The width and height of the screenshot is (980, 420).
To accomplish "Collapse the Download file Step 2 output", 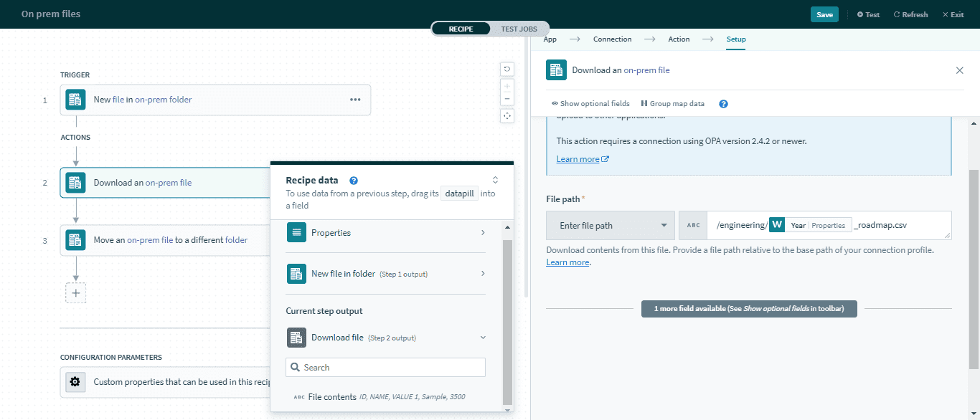I will point(483,337).
